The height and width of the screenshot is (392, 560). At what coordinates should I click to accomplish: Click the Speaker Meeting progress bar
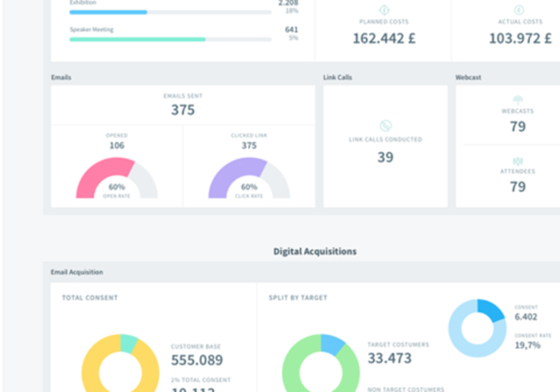[x=170, y=40]
